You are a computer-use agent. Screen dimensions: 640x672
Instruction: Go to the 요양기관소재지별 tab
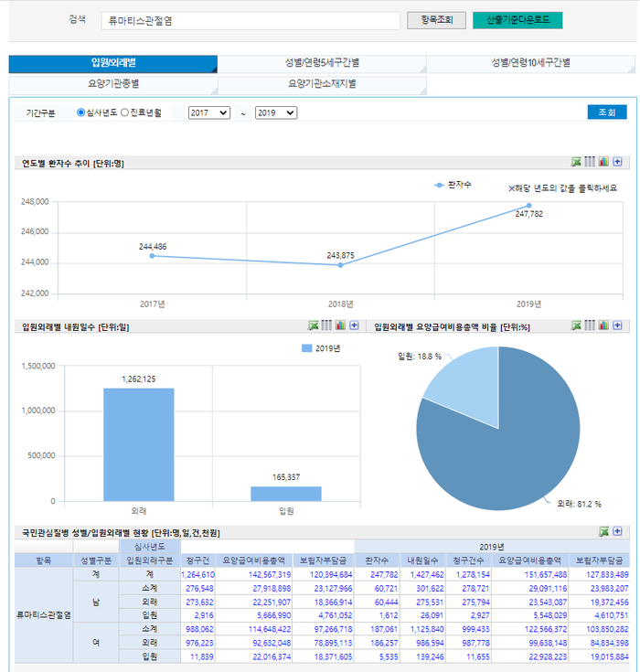(x=322, y=84)
